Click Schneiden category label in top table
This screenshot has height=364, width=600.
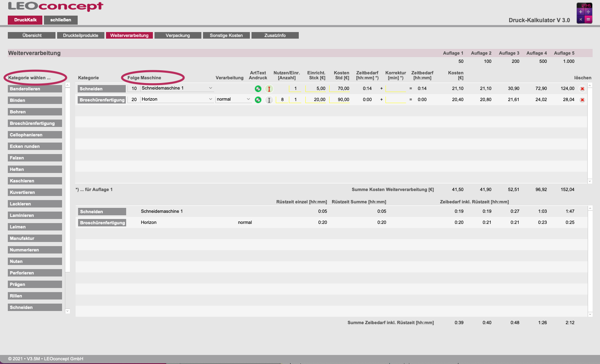pos(102,89)
